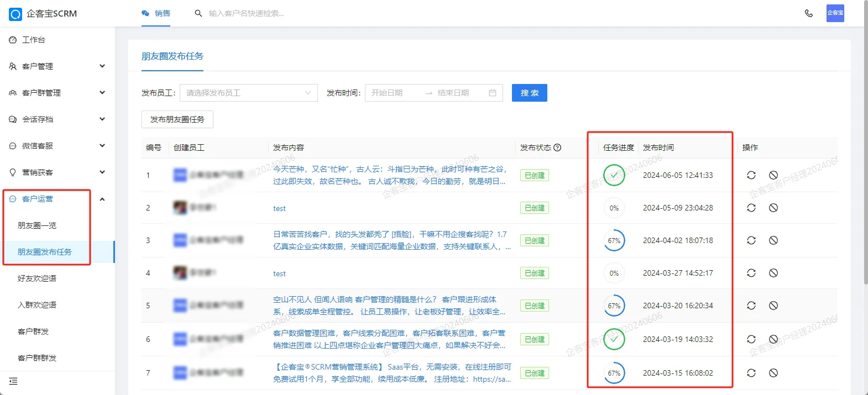Click cancel icon for the 2024-03-19 14:03:32 task
Viewport: 868px width, 395px height.
tap(773, 339)
